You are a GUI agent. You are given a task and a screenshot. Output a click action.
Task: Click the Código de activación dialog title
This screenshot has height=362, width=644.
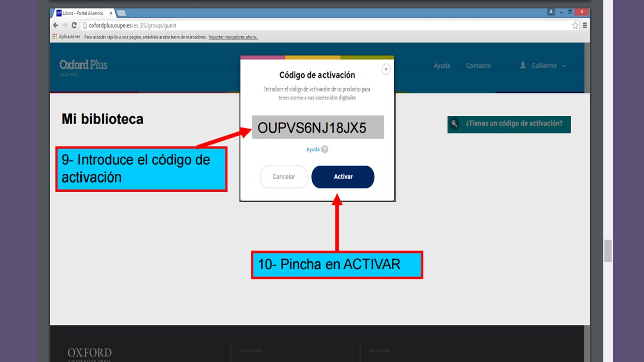click(317, 75)
